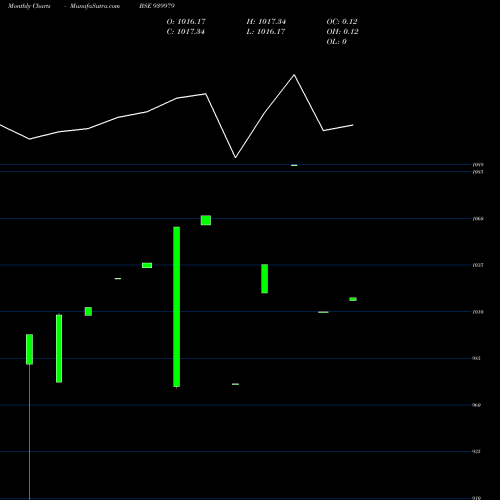Click the 1060 price axis label

coord(478,219)
